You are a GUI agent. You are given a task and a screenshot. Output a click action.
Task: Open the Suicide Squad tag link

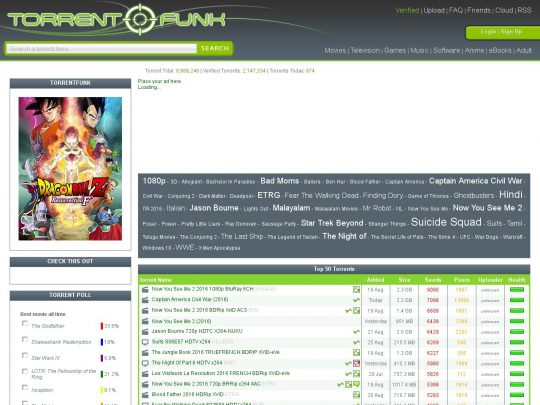tap(446, 222)
